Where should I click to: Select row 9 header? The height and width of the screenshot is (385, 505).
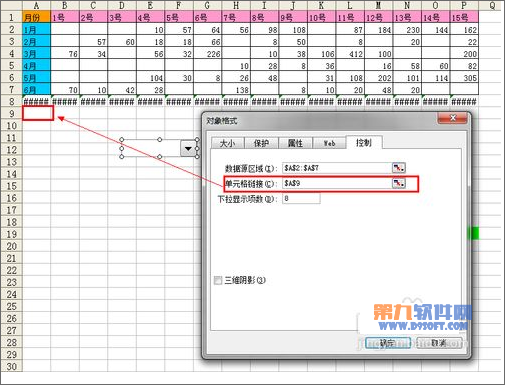tap(11, 113)
